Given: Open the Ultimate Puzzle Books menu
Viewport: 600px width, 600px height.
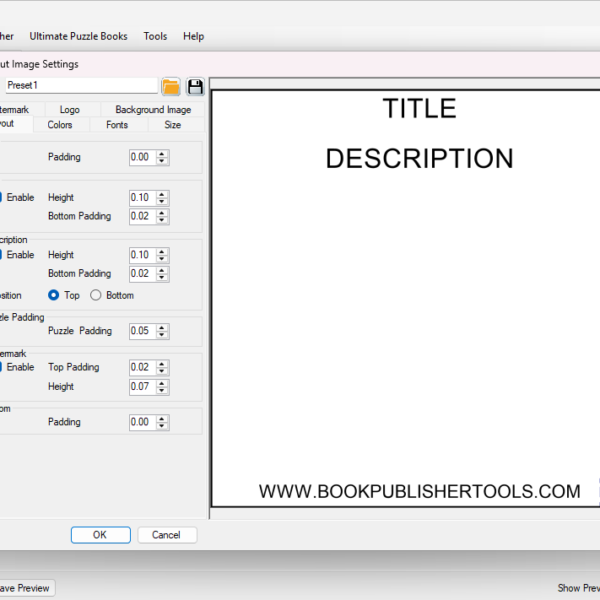Looking at the screenshot, I should 78,36.
